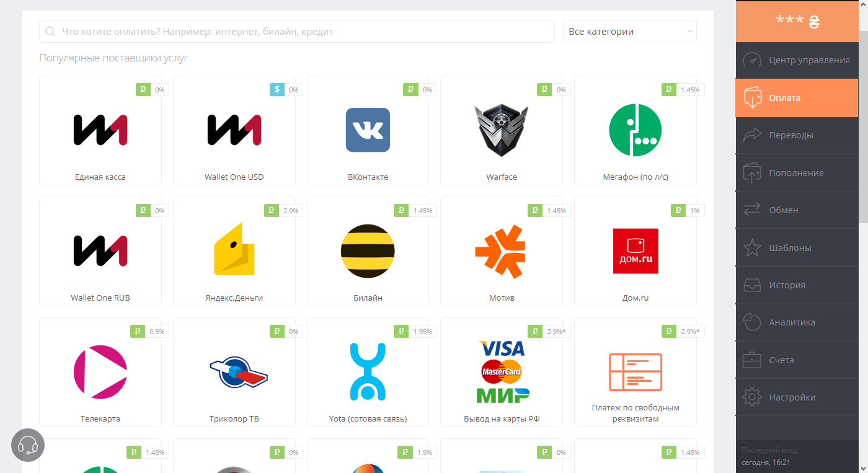
Task: Click the Счета briefcase icon
Action: (x=752, y=360)
